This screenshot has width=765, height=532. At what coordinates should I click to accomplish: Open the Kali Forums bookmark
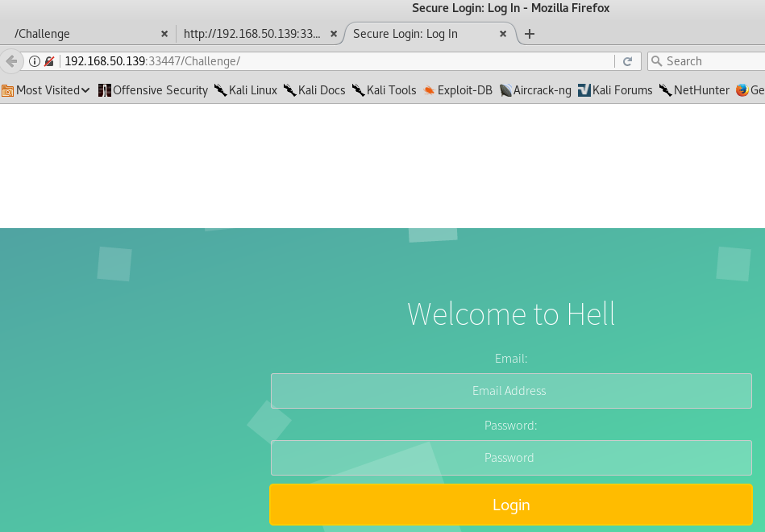coord(615,90)
